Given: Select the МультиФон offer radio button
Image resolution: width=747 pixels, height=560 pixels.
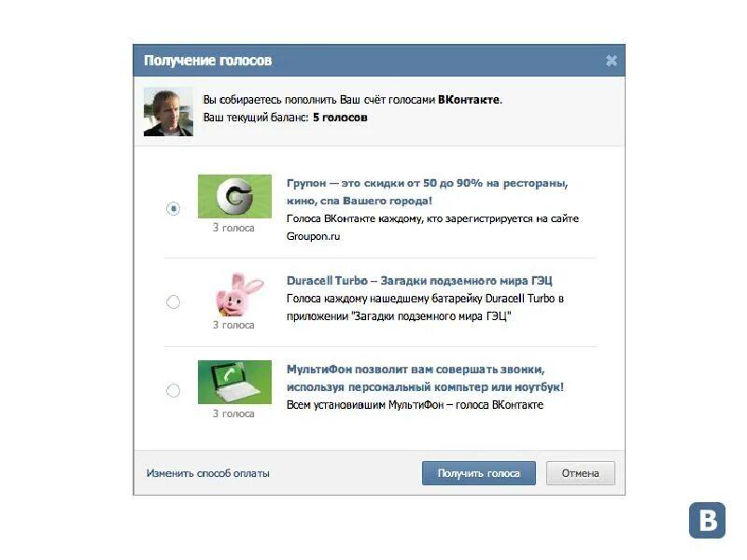Looking at the screenshot, I should click(x=173, y=390).
